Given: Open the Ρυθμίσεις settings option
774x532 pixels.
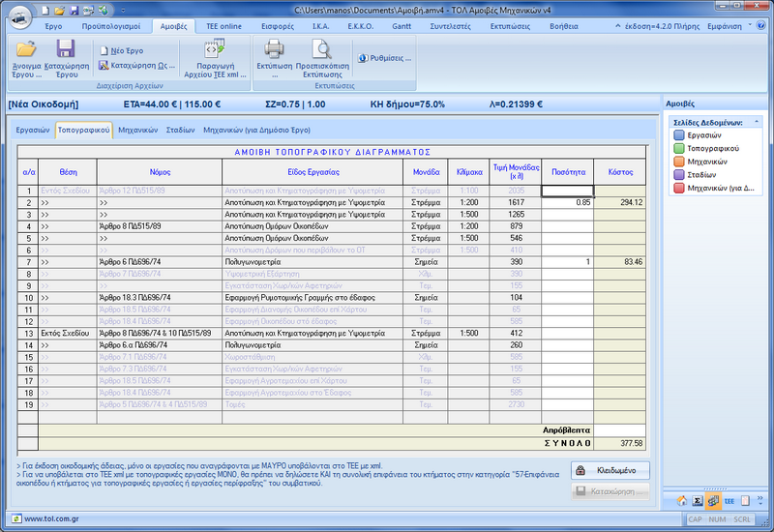Looking at the screenshot, I should pos(387,58).
